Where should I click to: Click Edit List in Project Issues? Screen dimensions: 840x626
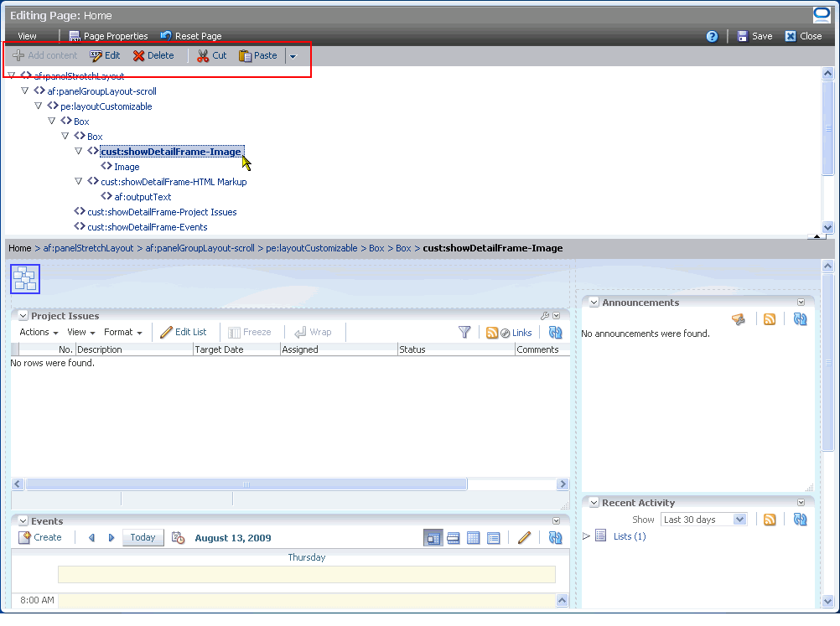point(184,333)
